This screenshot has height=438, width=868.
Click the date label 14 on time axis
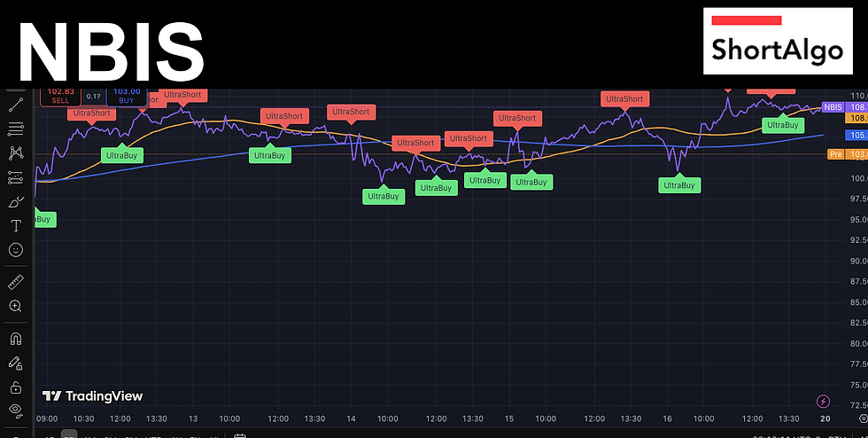[x=351, y=418]
